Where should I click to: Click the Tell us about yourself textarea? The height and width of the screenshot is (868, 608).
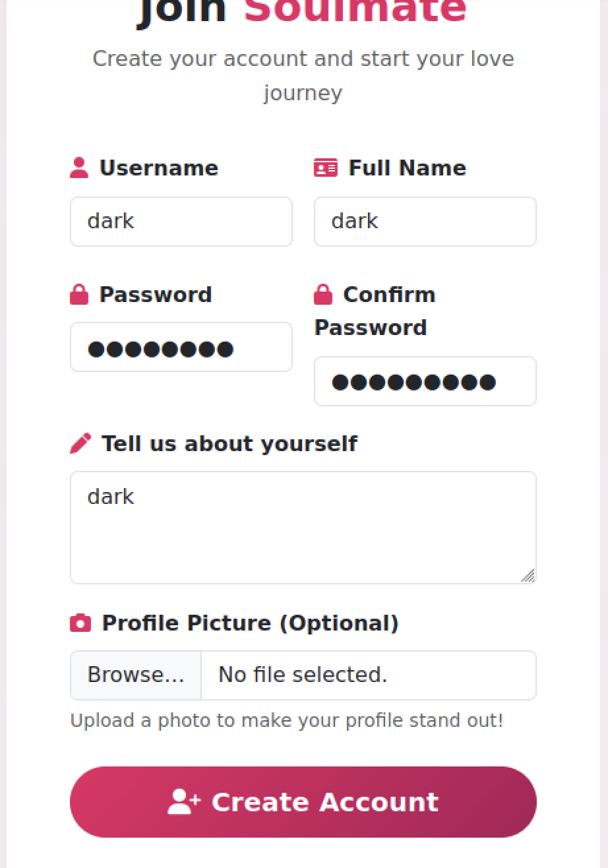pos(303,528)
